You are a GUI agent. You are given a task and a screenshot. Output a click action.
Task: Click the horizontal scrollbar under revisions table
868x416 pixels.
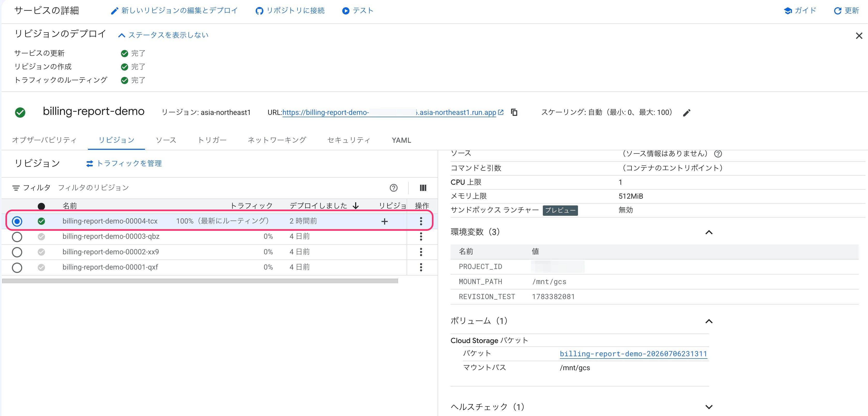pos(200,281)
